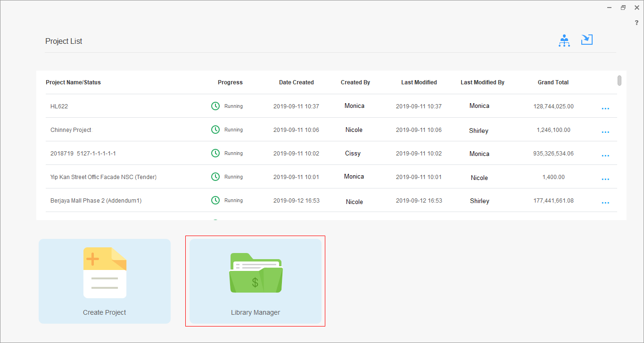This screenshot has width=644, height=343.
Task: Click the Last Modified column header
Action: coord(419,82)
